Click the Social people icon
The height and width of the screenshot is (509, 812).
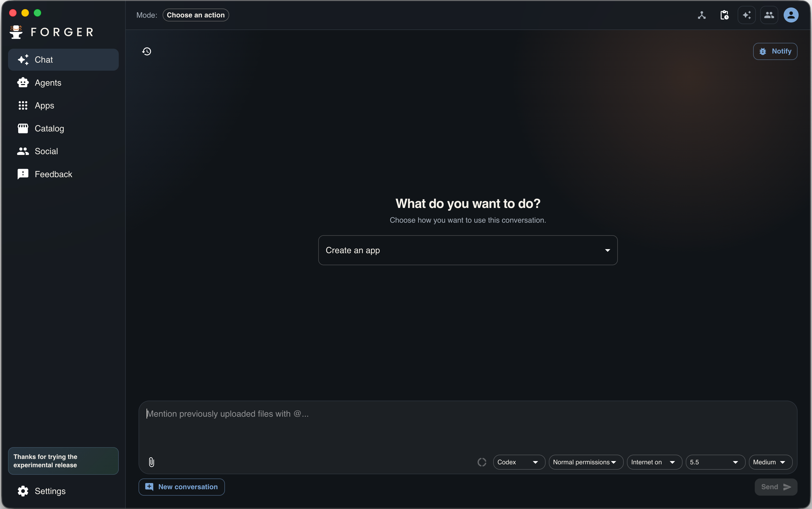23,151
